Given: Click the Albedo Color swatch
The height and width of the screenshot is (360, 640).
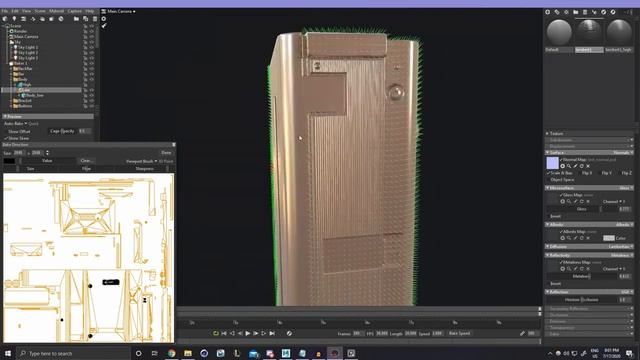Looking at the screenshot, I should (609, 238).
